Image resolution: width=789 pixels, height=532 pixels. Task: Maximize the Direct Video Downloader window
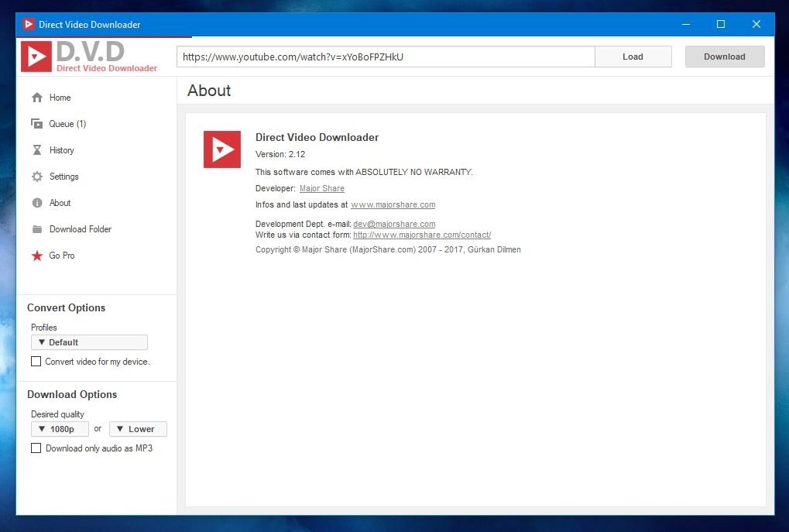tap(721, 24)
